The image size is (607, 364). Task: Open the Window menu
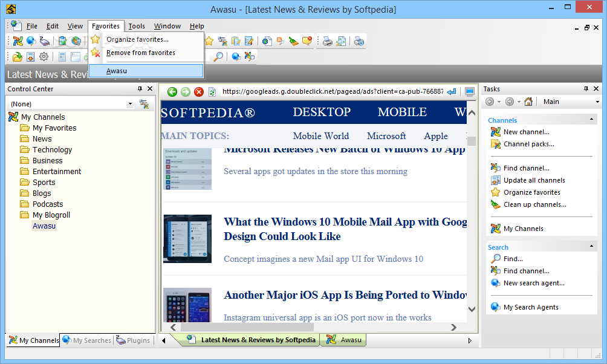pos(167,26)
